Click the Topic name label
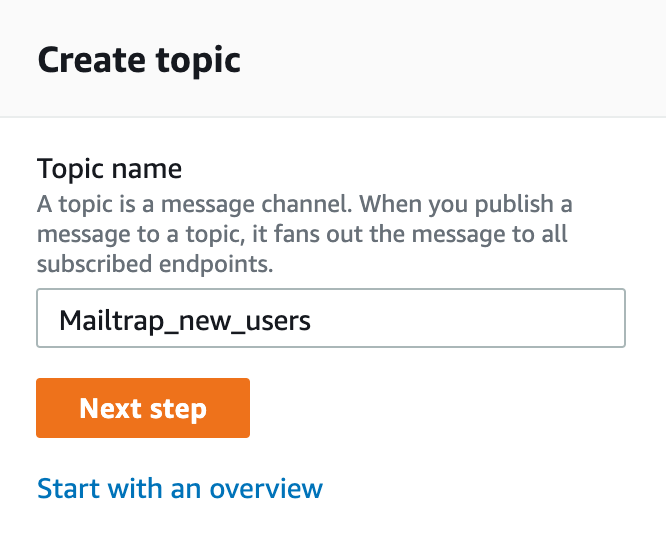 109,167
